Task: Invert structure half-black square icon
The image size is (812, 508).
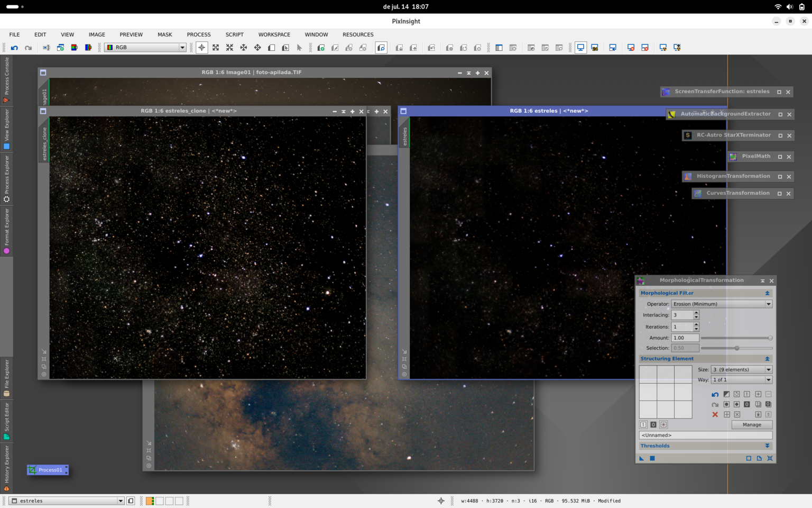Action: tap(726, 394)
